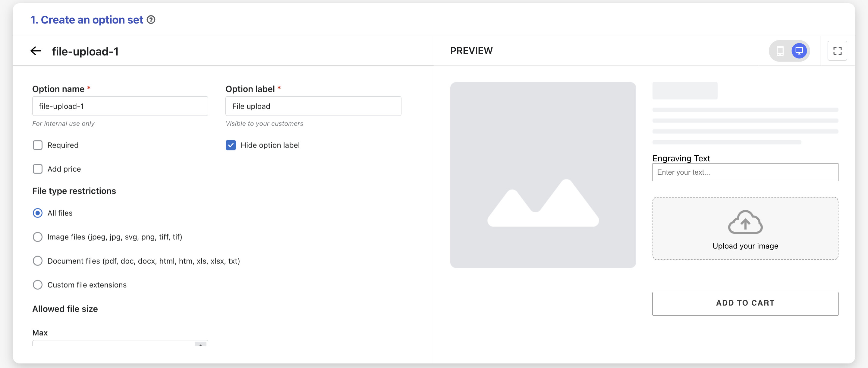Select the All files radio option
868x368 pixels.
[x=38, y=213]
